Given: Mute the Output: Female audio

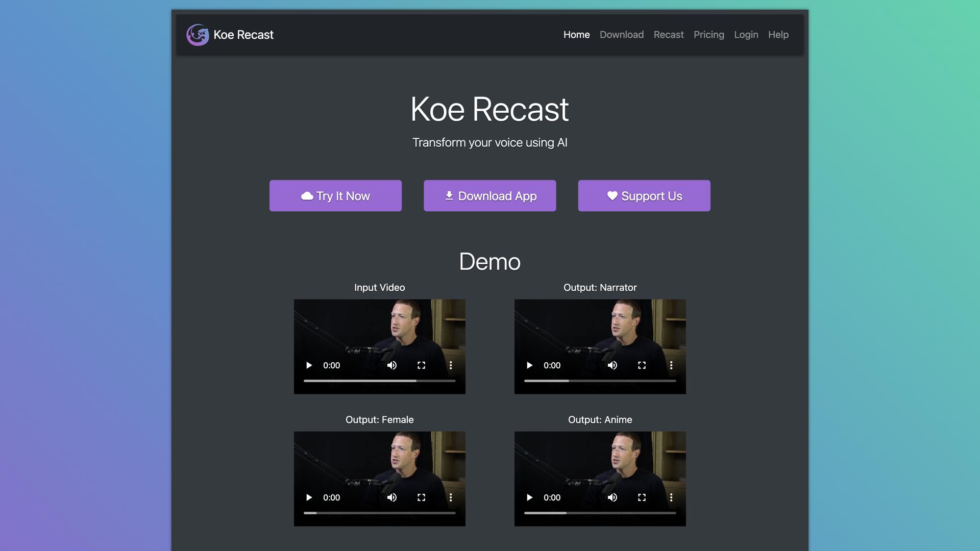Looking at the screenshot, I should click(391, 497).
